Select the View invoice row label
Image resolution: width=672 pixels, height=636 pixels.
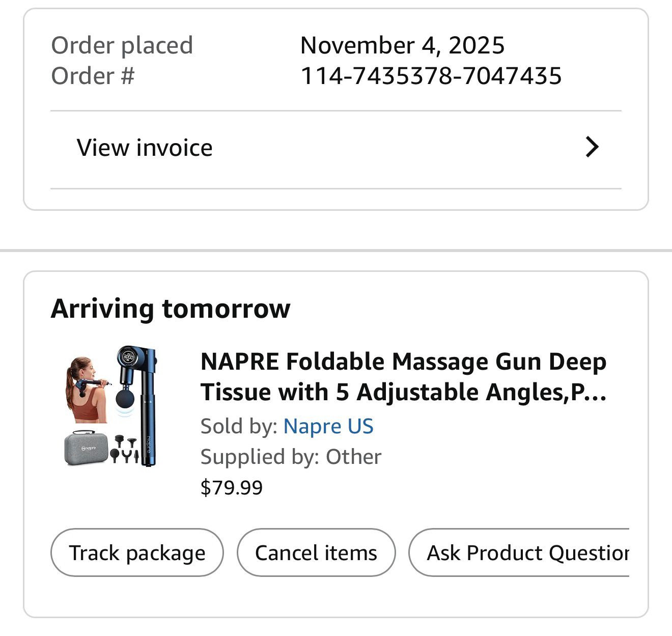[145, 148]
